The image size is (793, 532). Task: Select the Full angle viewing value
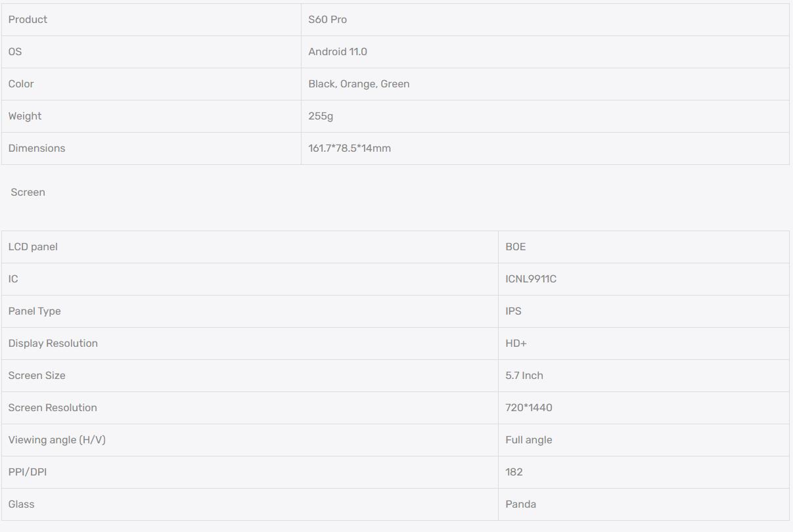coord(529,440)
